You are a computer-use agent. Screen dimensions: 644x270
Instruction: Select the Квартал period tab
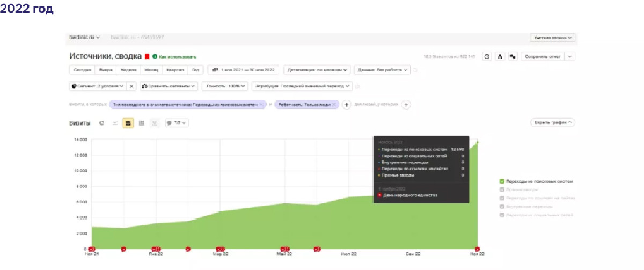click(x=175, y=70)
